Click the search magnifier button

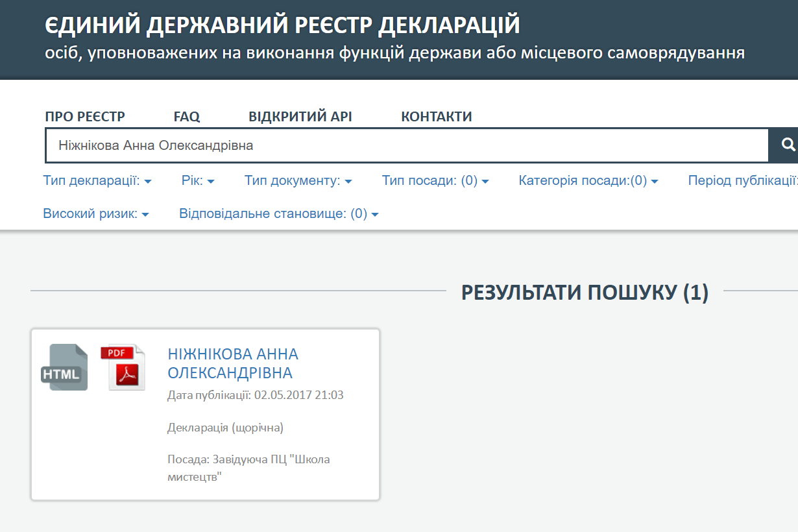pyautogui.click(x=784, y=145)
